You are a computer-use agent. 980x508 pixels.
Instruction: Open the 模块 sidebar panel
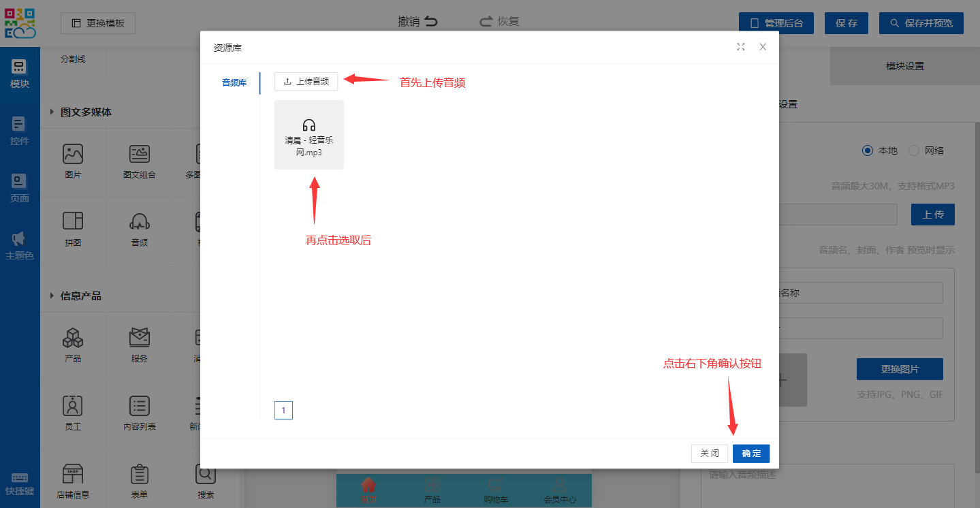[x=20, y=74]
